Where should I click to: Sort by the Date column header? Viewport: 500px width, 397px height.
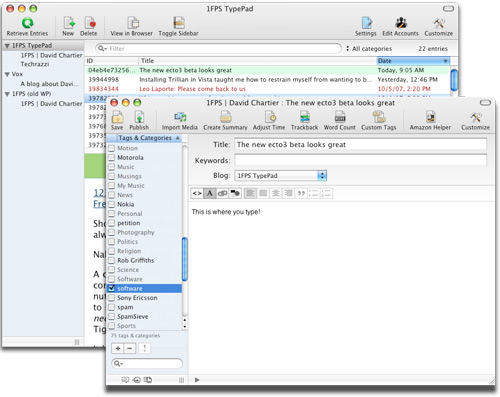pyautogui.click(x=413, y=61)
